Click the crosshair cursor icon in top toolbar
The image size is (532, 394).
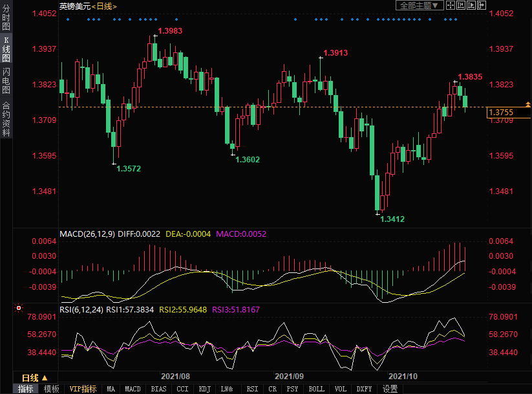tap(451, 5)
